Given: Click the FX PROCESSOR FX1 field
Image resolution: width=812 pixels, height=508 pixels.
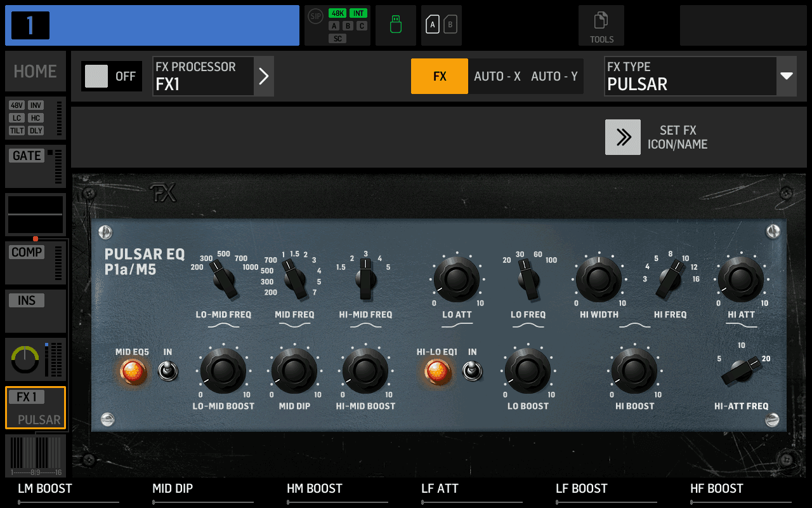Looking at the screenshot, I should click(x=203, y=76).
